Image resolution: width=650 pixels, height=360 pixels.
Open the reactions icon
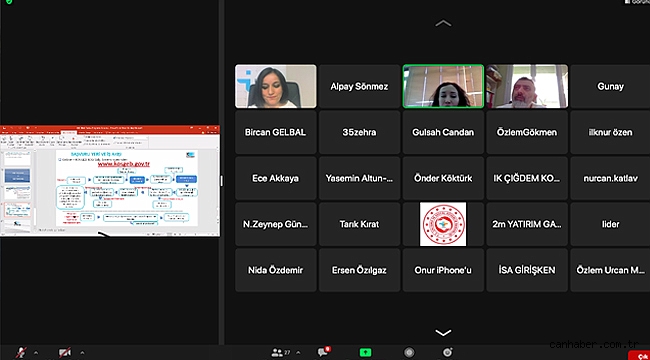coord(447,353)
